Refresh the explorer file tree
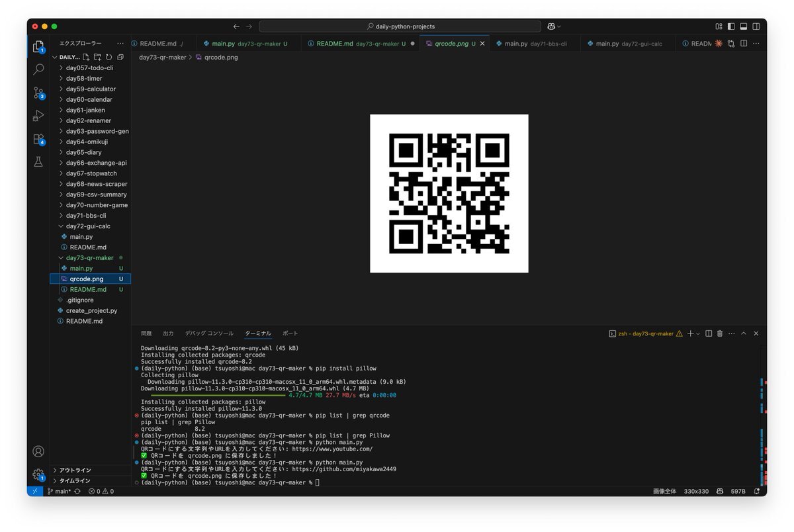Viewport: 794px width, 532px height. coord(109,57)
